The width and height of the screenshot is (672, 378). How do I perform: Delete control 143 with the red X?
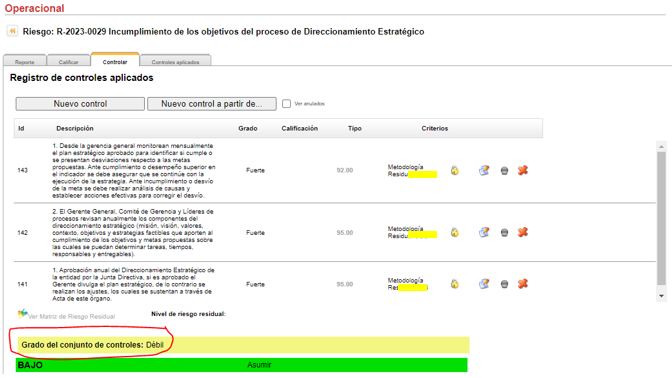pos(522,170)
